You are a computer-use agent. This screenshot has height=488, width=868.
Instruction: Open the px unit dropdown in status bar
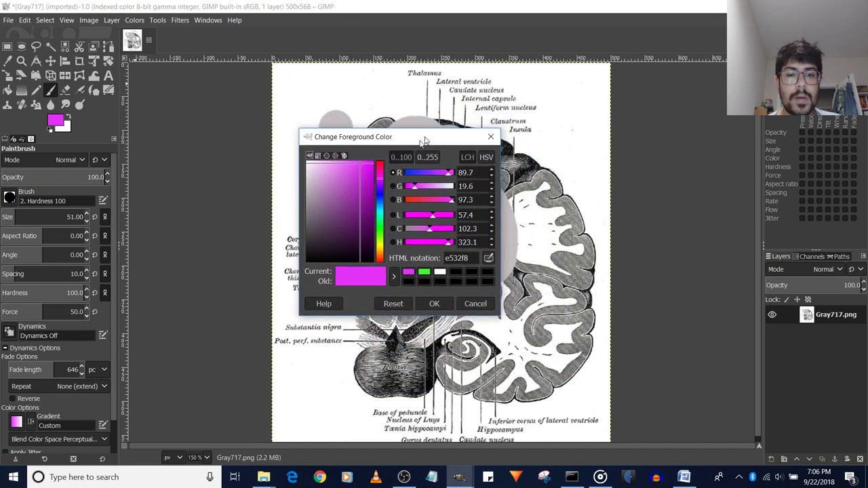click(173, 457)
